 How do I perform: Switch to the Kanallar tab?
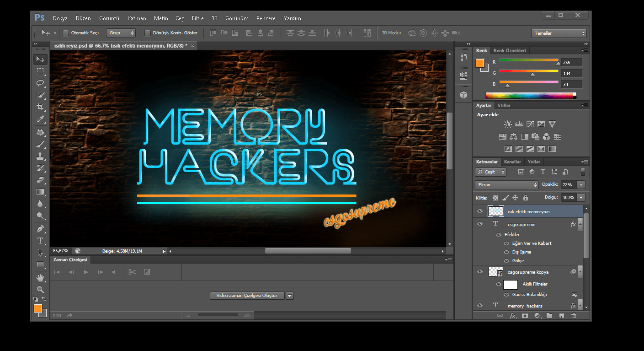[512, 162]
